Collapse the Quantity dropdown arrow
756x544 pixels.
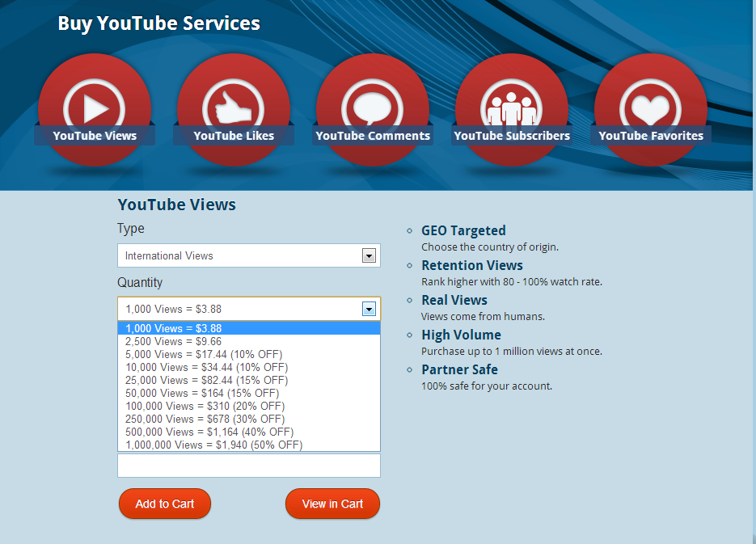pos(369,309)
